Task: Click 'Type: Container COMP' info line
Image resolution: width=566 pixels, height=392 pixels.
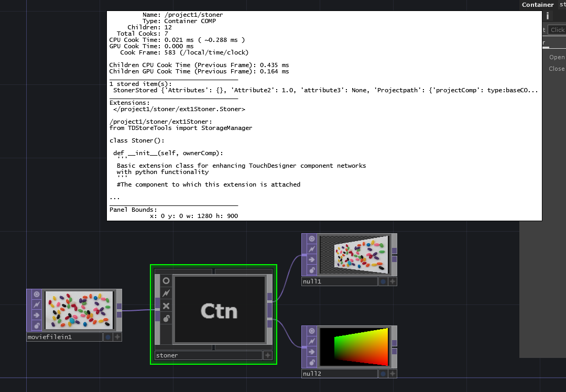Action: [x=179, y=21]
